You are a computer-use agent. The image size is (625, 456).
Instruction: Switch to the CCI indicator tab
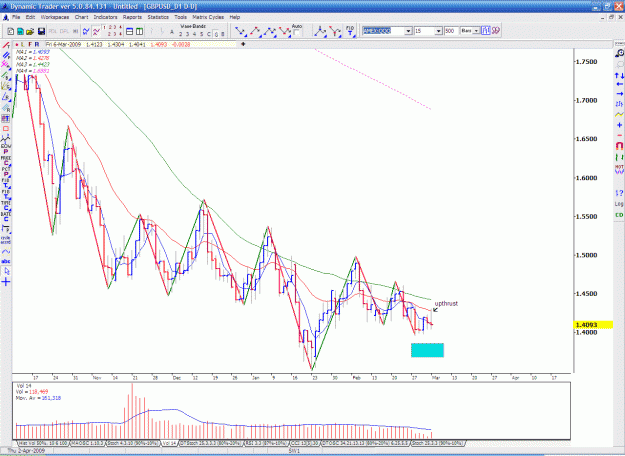305,443
